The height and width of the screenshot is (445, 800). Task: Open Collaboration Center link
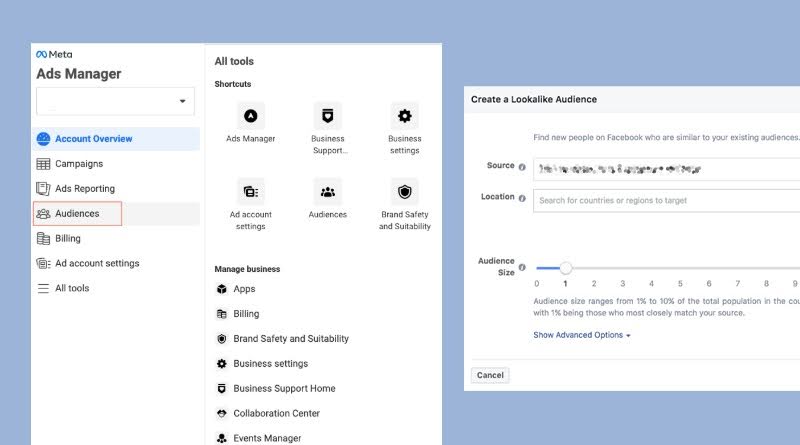coord(277,413)
